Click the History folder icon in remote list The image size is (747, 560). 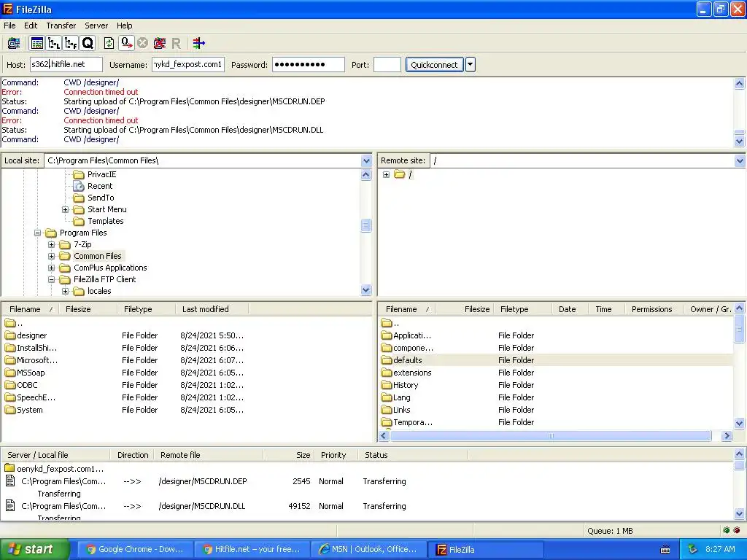pyautogui.click(x=387, y=385)
